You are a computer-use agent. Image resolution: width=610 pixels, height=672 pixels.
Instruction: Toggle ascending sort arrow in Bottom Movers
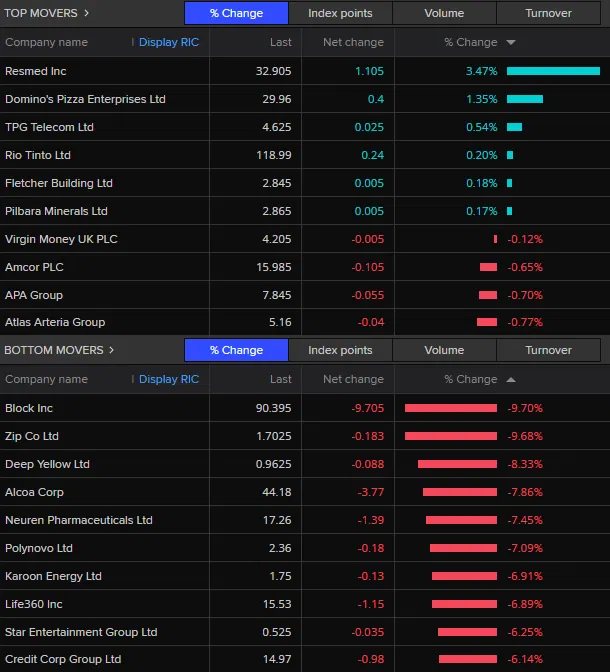[x=511, y=380]
